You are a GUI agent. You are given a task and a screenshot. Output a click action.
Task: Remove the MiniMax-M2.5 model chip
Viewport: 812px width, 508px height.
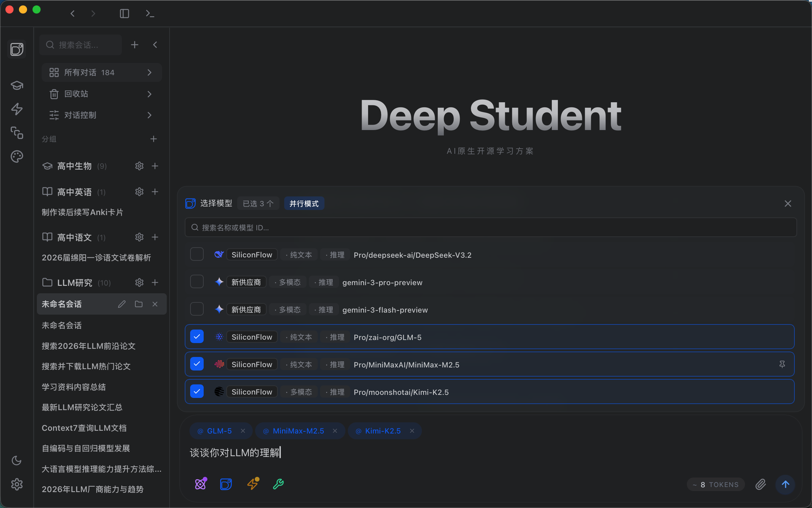click(x=335, y=431)
